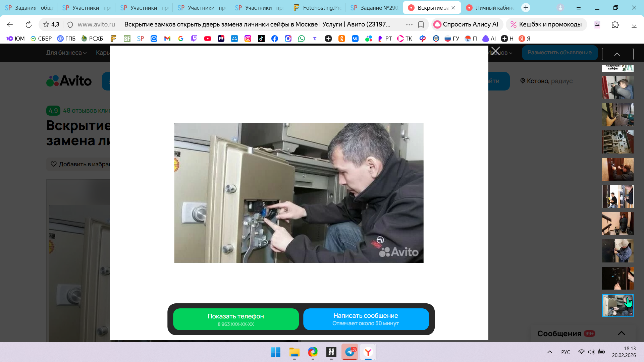Open Кешбэк и промокоды panel
This screenshot has width=644, height=362.
546,24
